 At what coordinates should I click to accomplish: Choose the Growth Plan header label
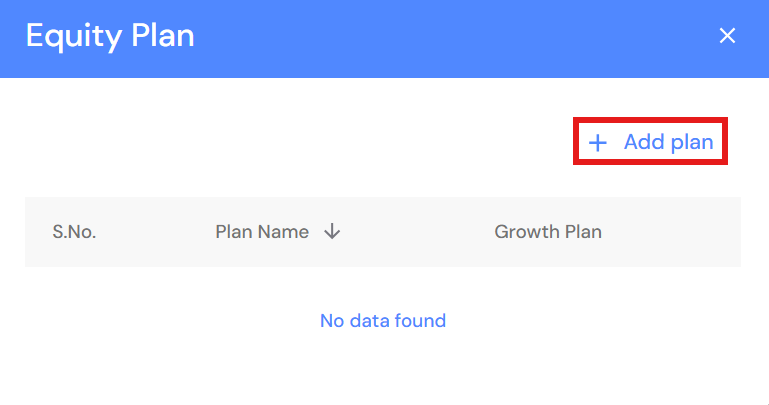coord(548,232)
